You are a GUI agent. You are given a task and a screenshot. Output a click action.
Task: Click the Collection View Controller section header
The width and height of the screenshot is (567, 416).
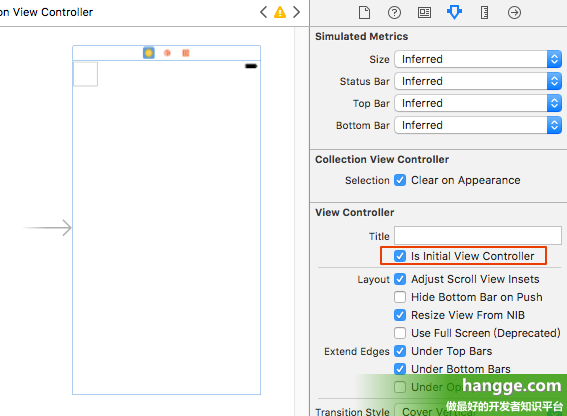382,160
